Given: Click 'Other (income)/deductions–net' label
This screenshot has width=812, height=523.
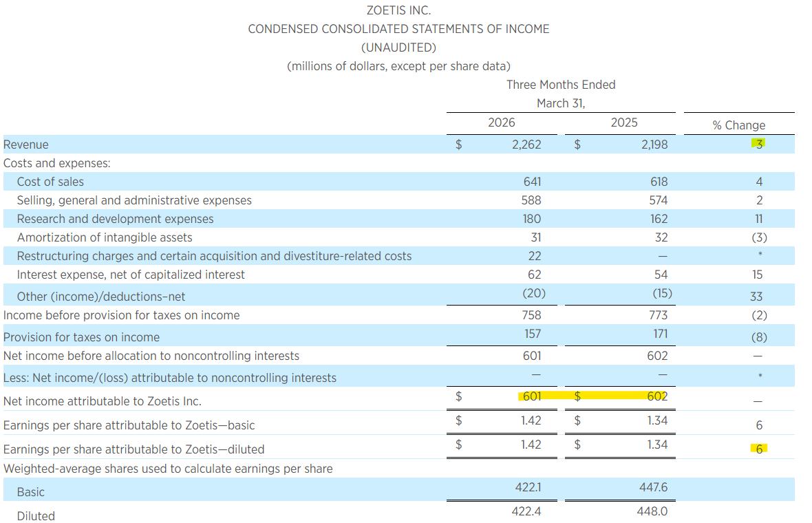Looking at the screenshot, I should (x=101, y=297).
